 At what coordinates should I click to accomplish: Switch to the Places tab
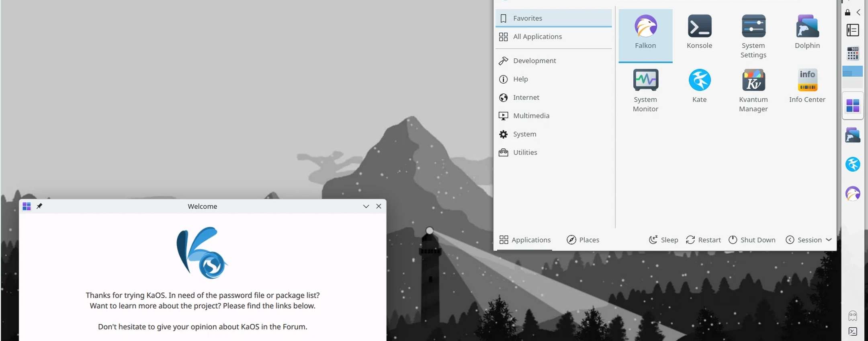pos(583,240)
